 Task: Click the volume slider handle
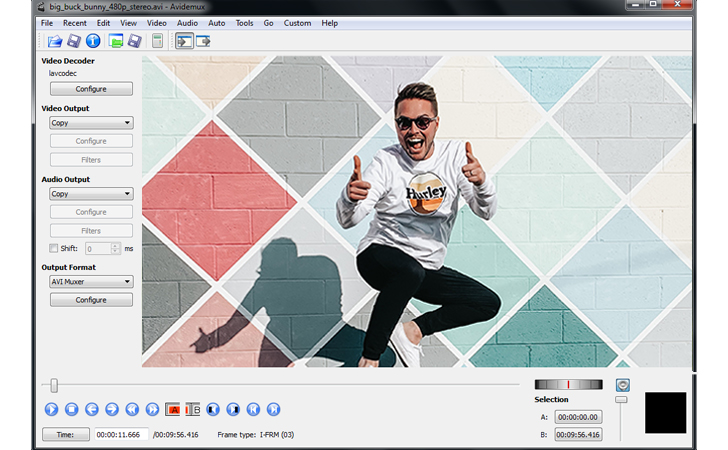621,400
